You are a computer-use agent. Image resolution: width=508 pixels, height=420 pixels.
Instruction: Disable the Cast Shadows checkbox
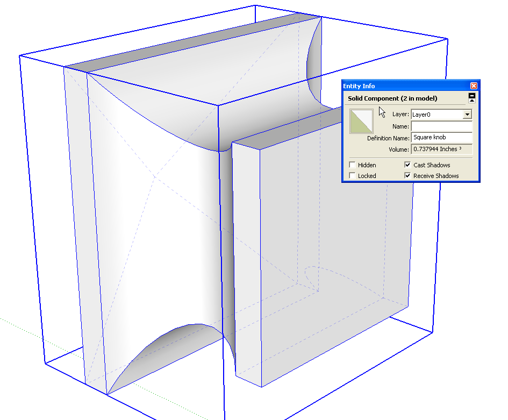click(407, 165)
